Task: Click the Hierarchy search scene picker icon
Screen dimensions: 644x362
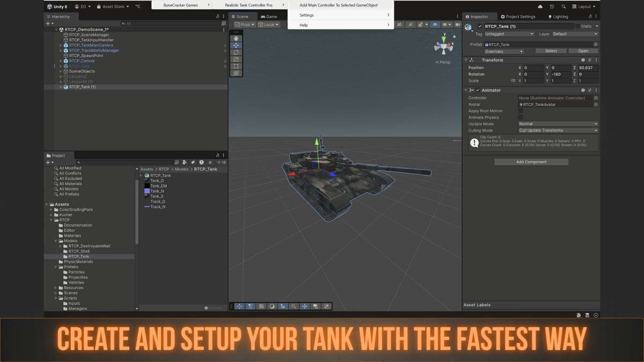Action: pyautogui.click(x=223, y=24)
